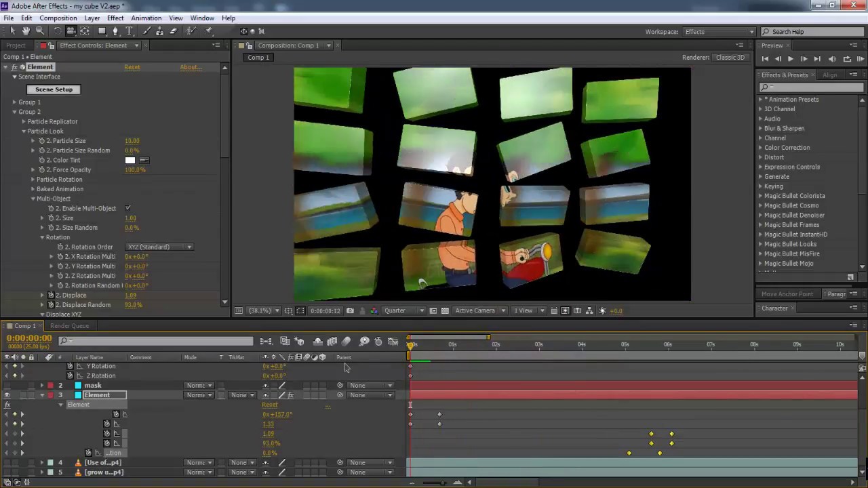The height and width of the screenshot is (488, 868).
Task: Select the Hand tool
Action: coord(26,31)
